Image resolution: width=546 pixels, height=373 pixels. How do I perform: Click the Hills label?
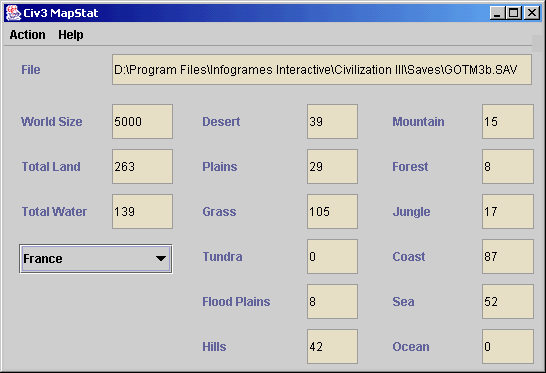pos(214,347)
